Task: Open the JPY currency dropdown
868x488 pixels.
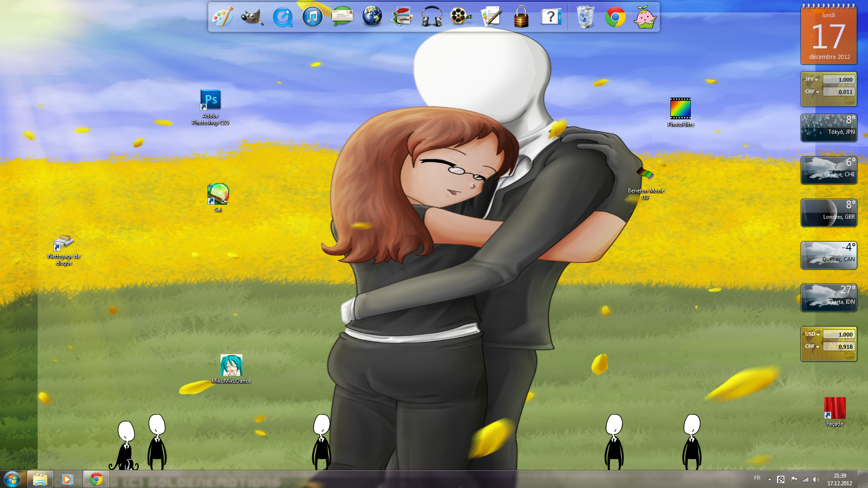Action: coord(811,80)
